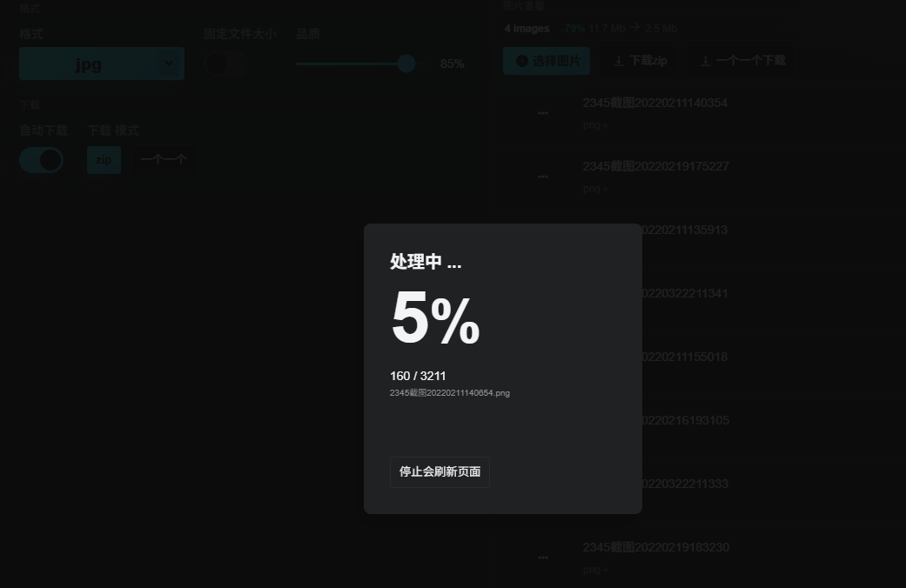Select file name 2345截图20220219175227
This screenshot has width=906, height=588.
pyautogui.click(x=656, y=166)
